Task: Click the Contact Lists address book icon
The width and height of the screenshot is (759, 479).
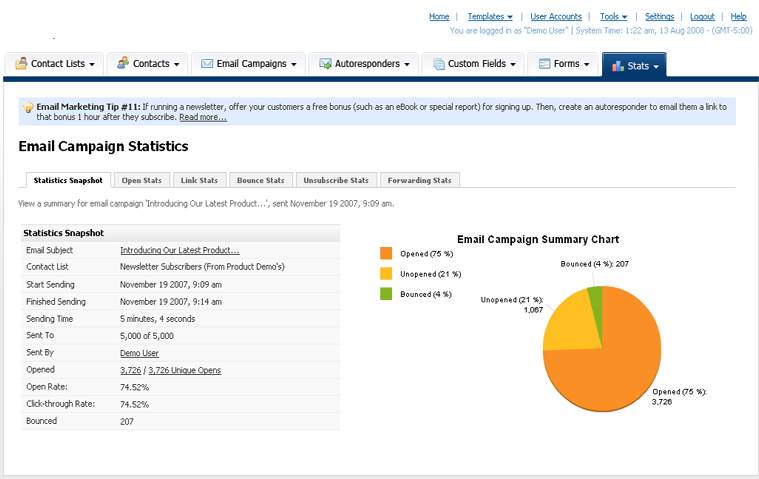Action: coord(21,63)
